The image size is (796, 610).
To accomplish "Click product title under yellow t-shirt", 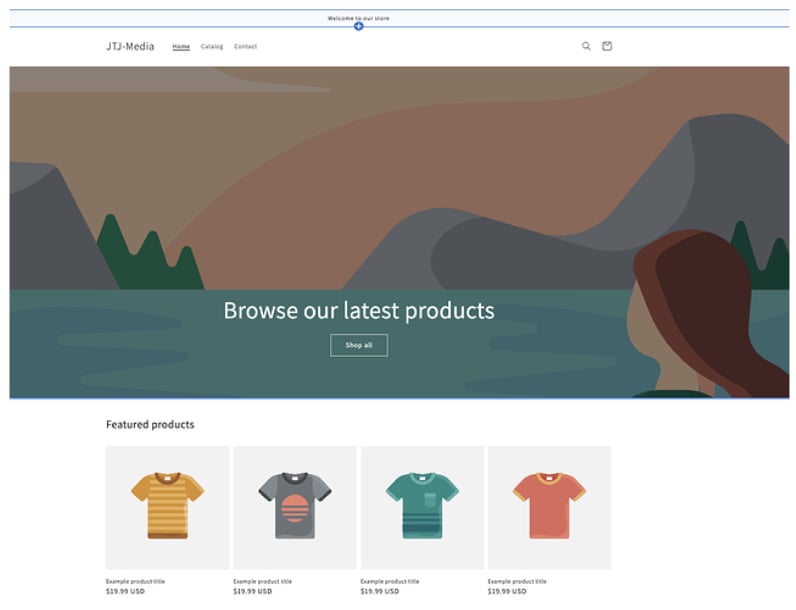I will 135,581.
